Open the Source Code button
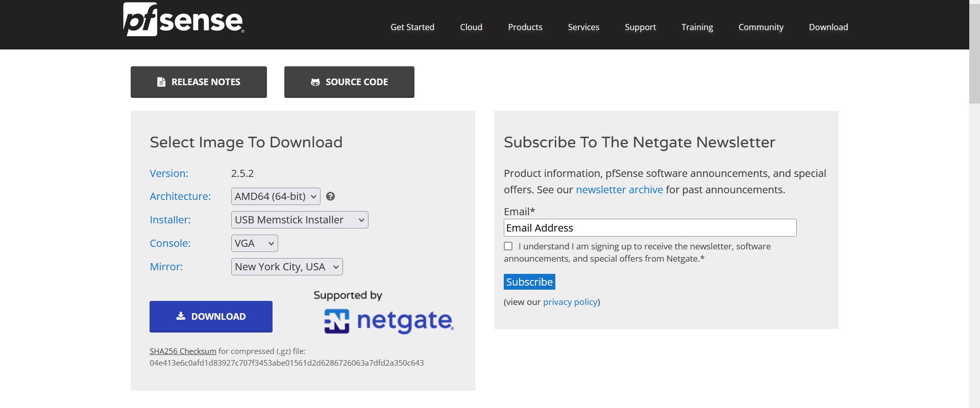 pyautogui.click(x=349, y=82)
